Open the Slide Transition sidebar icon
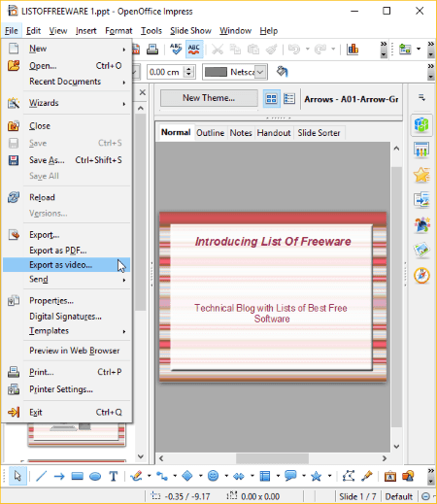This screenshot has height=504, width=437. tap(421, 200)
